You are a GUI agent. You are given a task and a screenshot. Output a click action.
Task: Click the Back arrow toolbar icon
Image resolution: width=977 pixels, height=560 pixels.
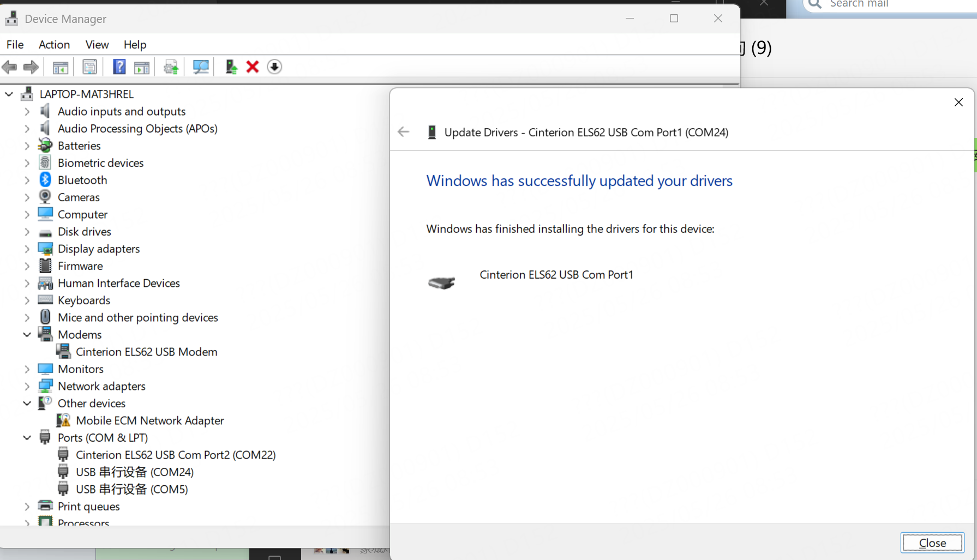9,67
